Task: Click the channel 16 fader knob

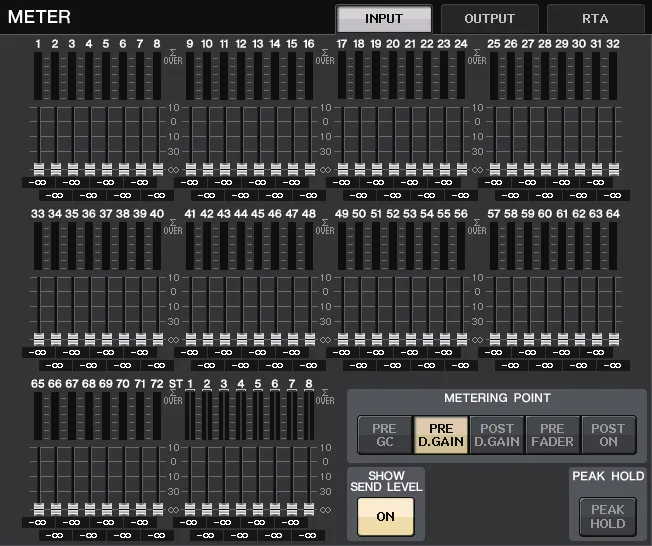Action: (310, 170)
